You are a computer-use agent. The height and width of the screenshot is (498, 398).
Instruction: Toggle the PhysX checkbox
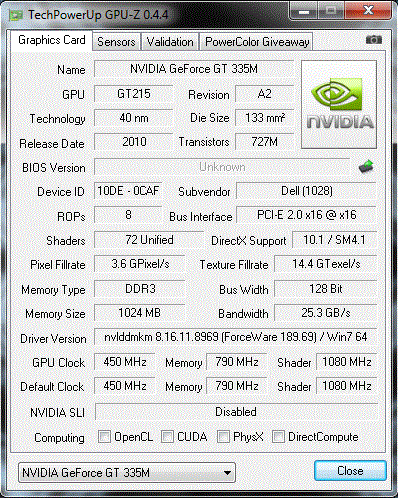[x=223, y=437]
